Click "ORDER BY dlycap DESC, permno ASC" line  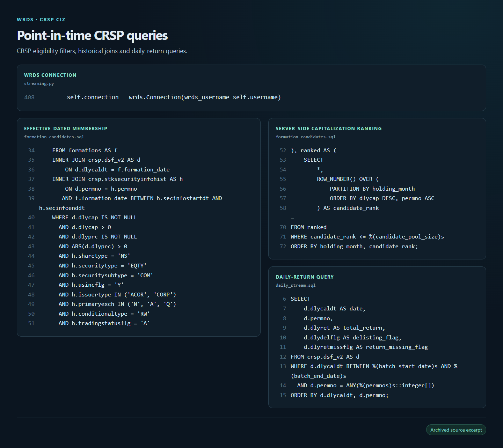point(382,198)
